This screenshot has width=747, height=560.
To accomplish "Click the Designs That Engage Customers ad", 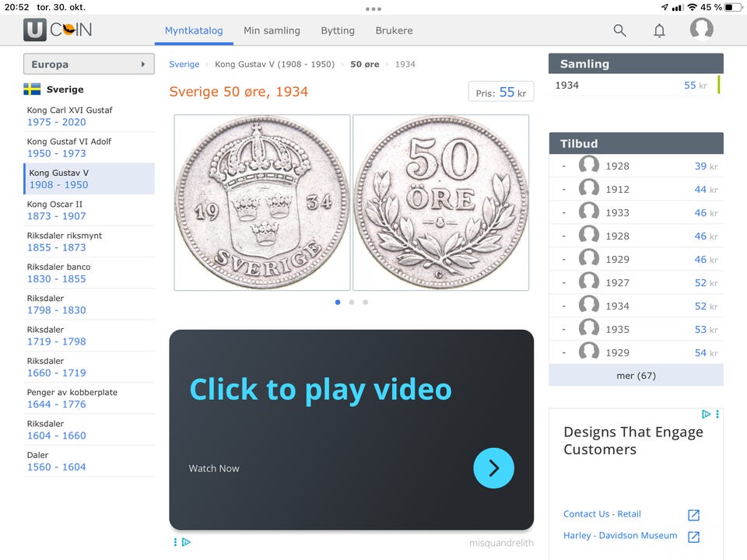I will pos(633,440).
